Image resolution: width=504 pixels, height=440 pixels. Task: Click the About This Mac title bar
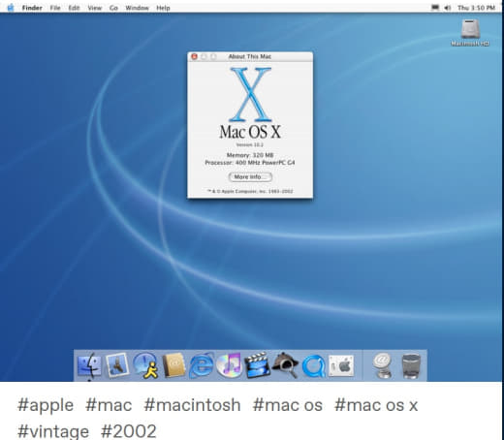click(250, 56)
